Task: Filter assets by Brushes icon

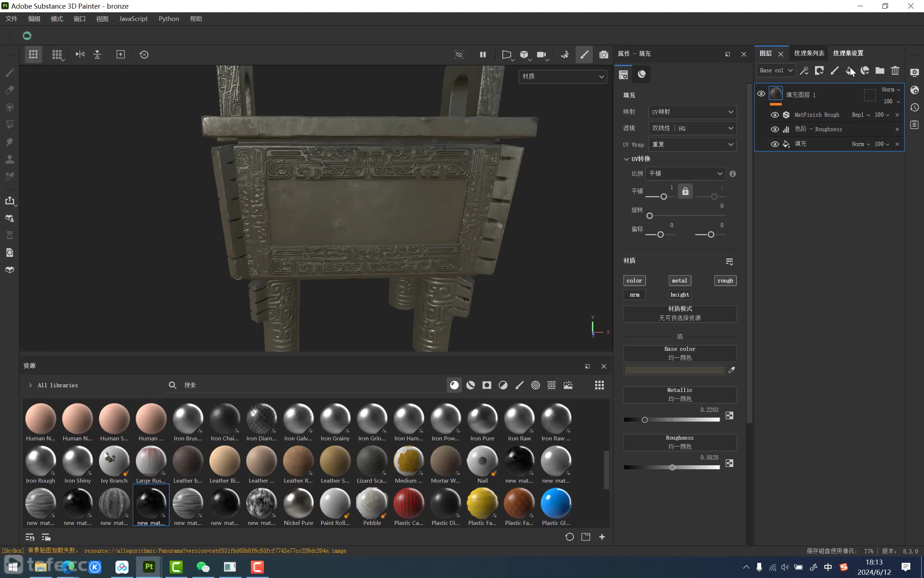Action: click(x=519, y=385)
